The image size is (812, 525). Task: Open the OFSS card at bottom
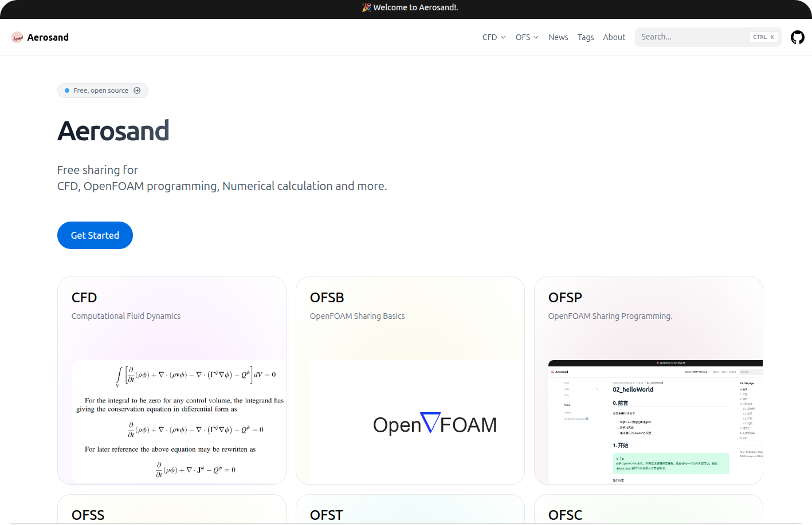[171, 512]
